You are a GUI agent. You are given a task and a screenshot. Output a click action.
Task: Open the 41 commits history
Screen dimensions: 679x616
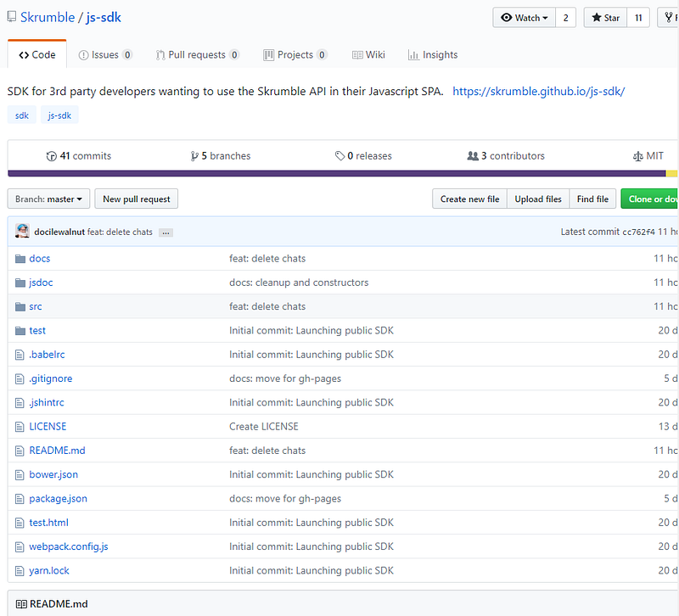click(x=79, y=156)
